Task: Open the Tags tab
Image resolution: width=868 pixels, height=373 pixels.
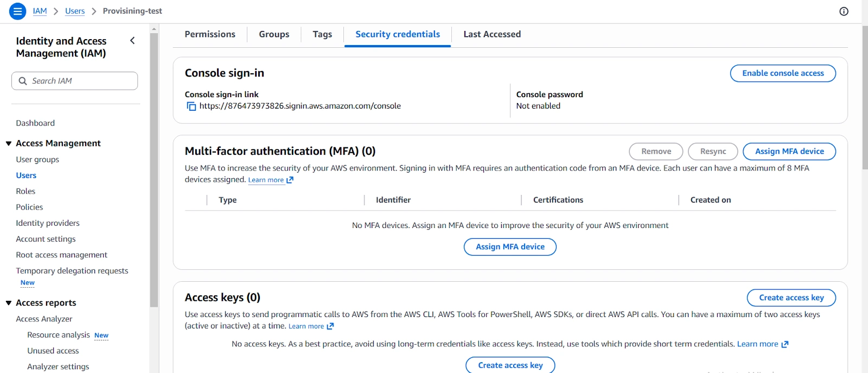Action: 322,34
